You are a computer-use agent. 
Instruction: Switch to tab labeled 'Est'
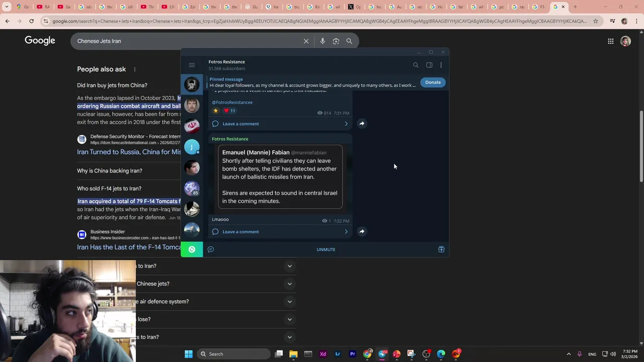189,7
